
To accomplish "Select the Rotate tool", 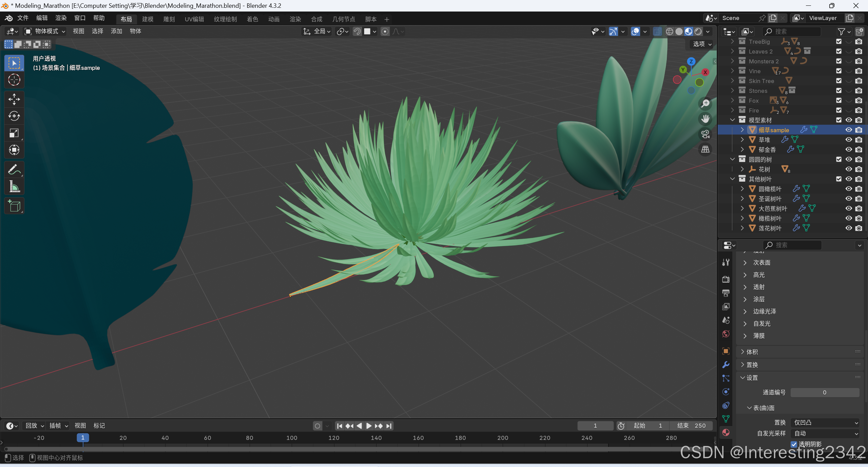I will [x=14, y=116].
